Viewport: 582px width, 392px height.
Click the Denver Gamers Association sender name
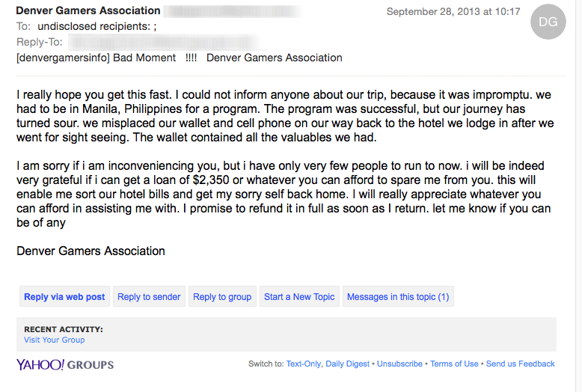[x=88, y=10]
